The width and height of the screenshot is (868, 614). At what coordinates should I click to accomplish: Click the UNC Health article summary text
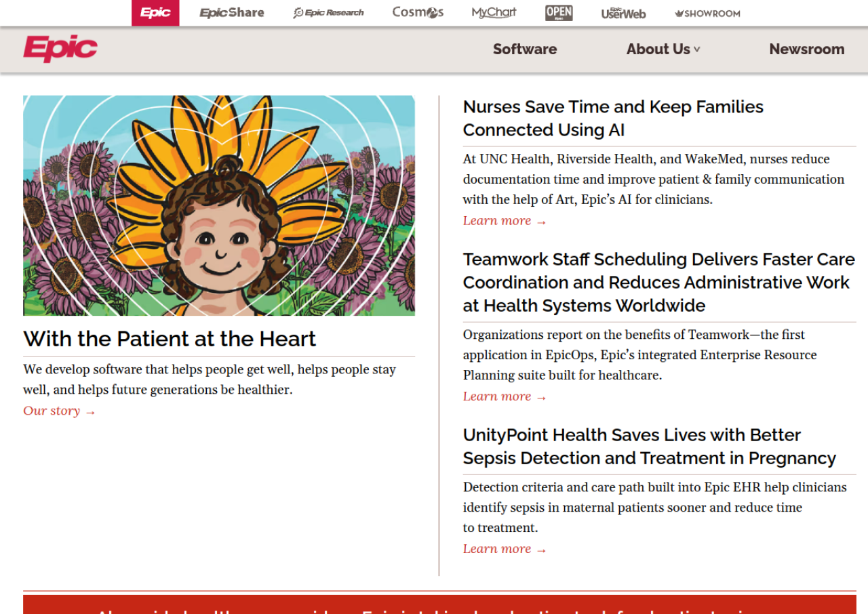pyautogui.click(x=654, y=179)
